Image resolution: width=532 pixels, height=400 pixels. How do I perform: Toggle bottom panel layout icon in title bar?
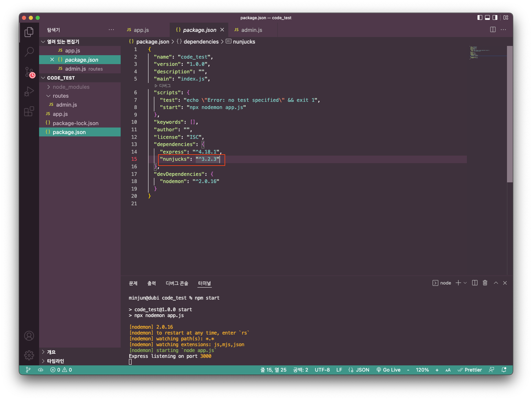coord(487,17)
